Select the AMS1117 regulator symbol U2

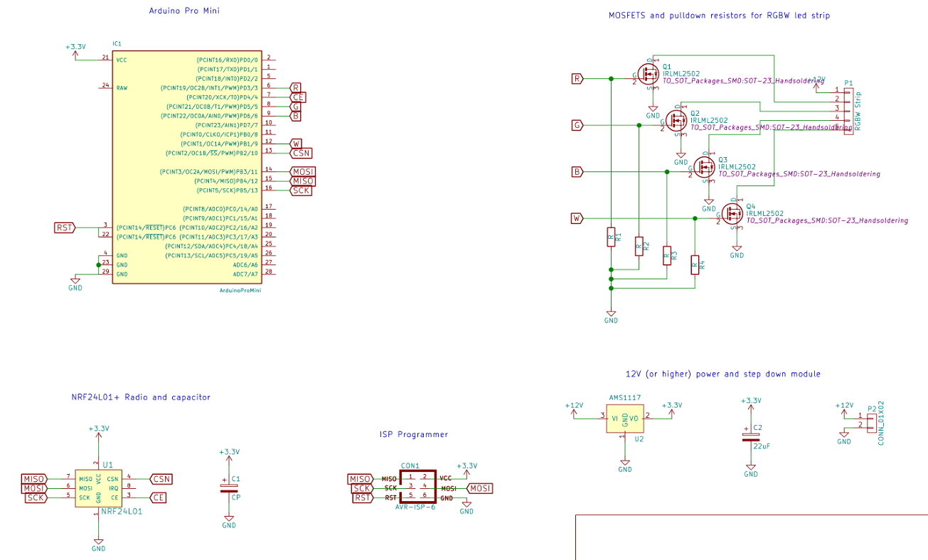[624, 419]
